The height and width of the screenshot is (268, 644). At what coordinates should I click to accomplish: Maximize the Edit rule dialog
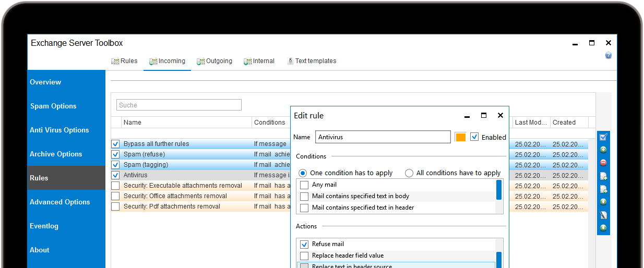point(484,115)
